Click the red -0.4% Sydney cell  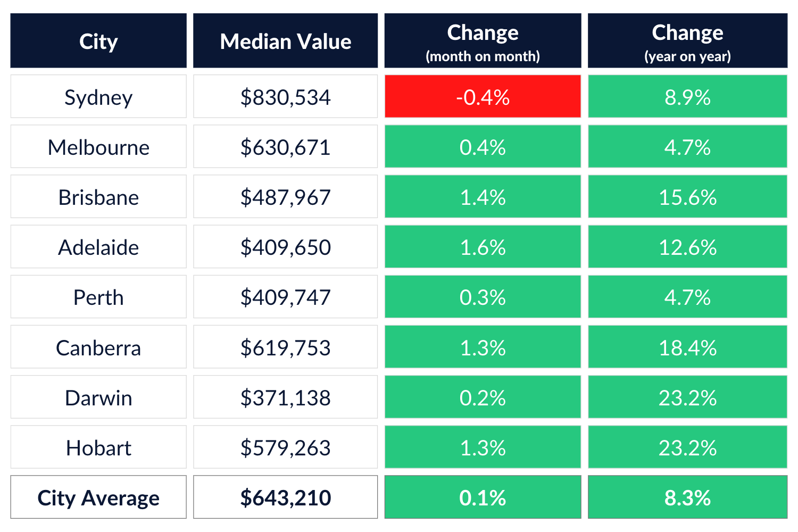point(483,96)
